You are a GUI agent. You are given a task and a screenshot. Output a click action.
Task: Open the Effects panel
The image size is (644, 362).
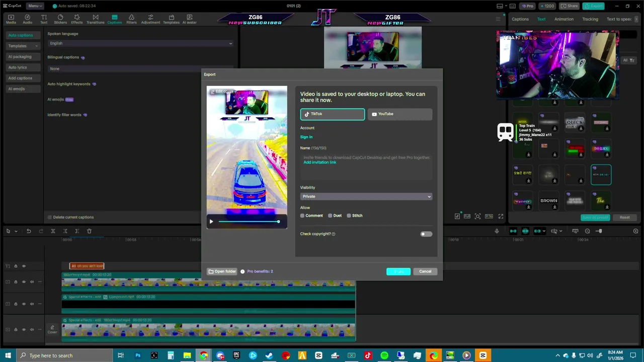click(x=76, y=19)
